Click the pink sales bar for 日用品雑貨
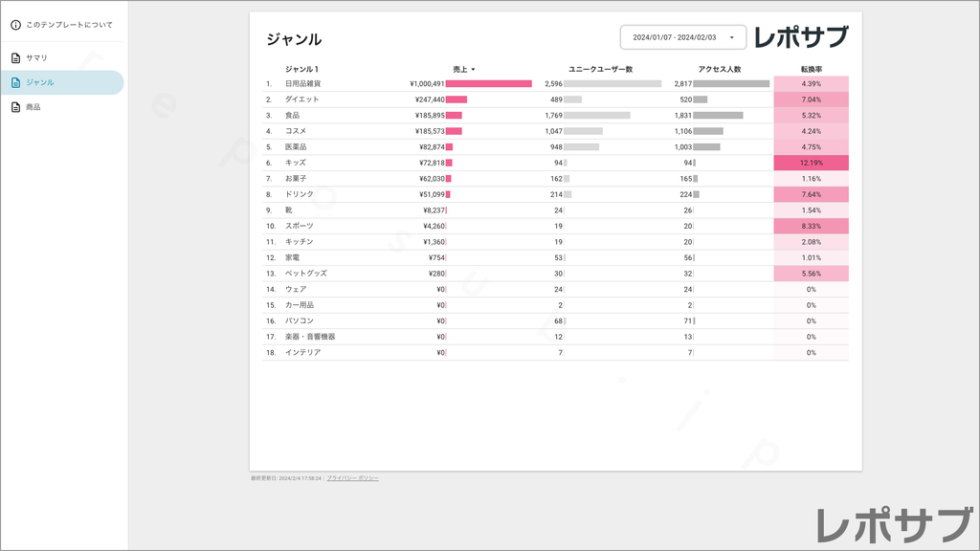 point(488,84)
